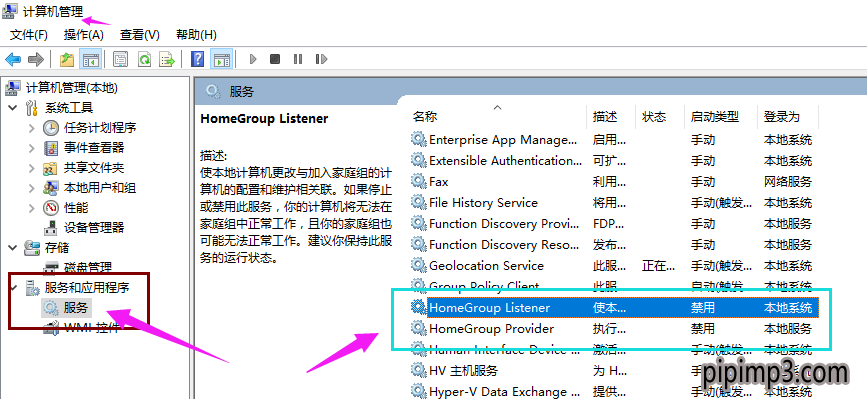Select the WMI 控件 tree item

tap(91, 328)
